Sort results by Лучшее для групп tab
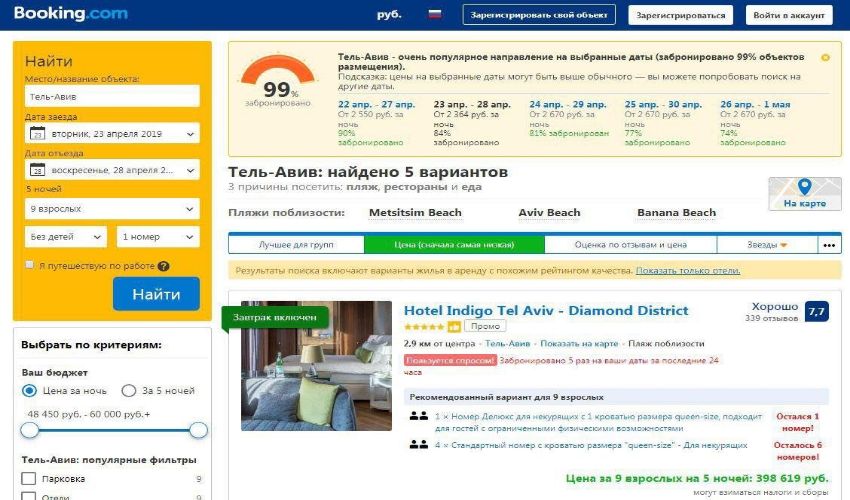850x500 pixels. click(297, 245)
